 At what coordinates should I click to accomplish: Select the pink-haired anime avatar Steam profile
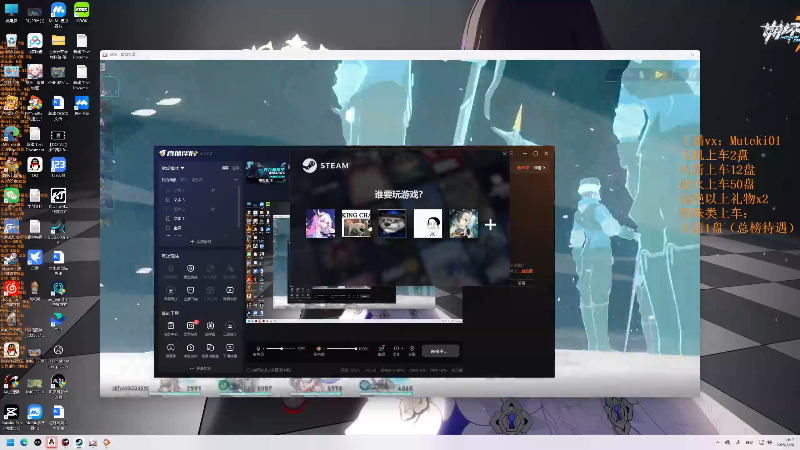coord(320,223)
